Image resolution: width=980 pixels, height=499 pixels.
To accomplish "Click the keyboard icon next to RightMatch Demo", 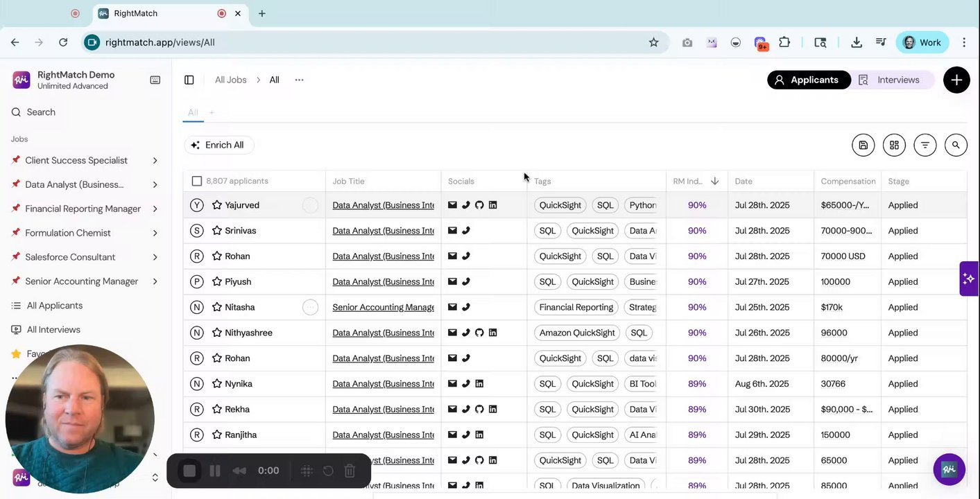I will [x=155, y=80].
